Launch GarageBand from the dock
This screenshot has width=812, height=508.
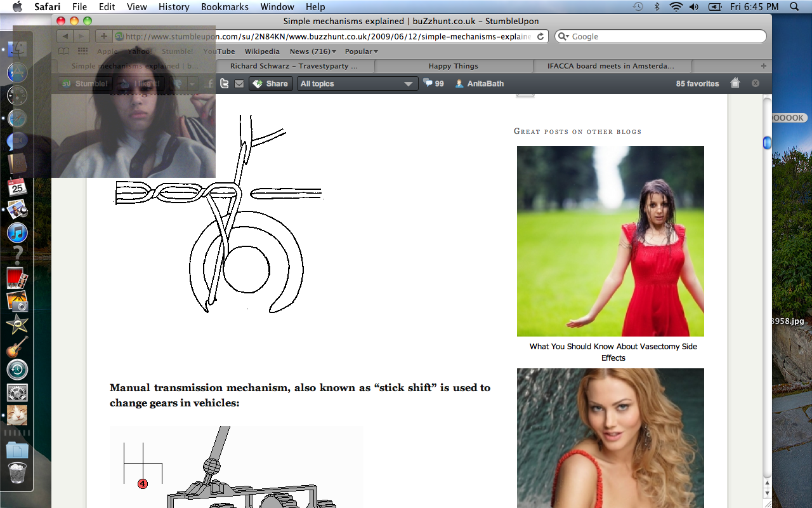(17, 347)
